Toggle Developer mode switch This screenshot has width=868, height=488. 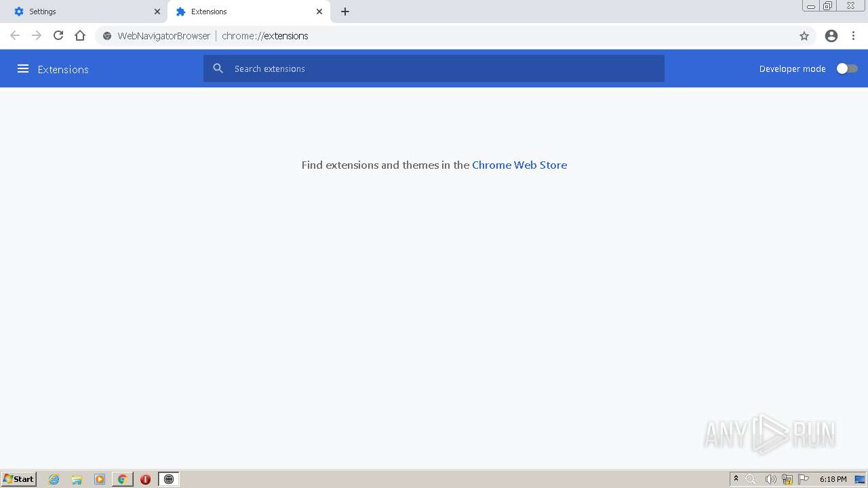pos(847,68)
